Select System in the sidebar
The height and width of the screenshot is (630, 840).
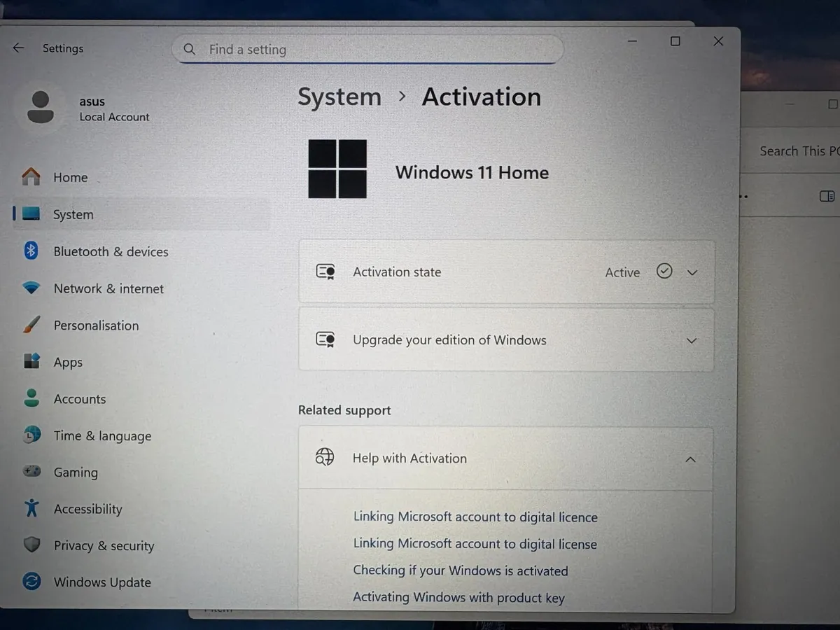pyautogui.click(x=140, y=214)
